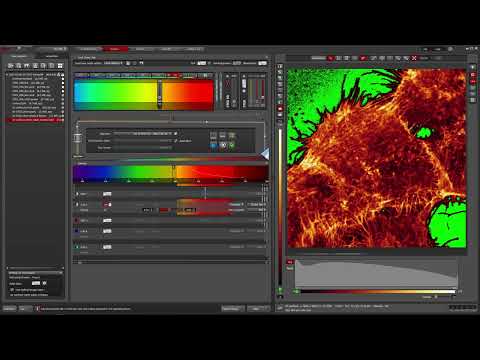
Task: Click the icon of the fourth detector with blue marker
Action: coord(77,231)
